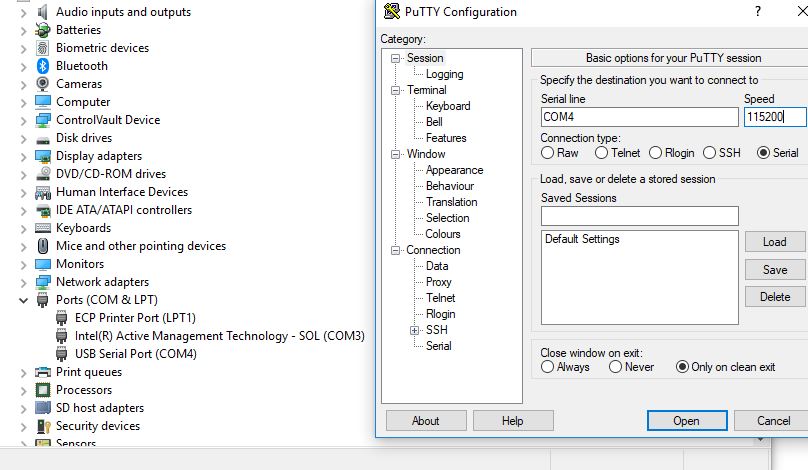Set close window on exit to Never

click(x=615, y=367)
